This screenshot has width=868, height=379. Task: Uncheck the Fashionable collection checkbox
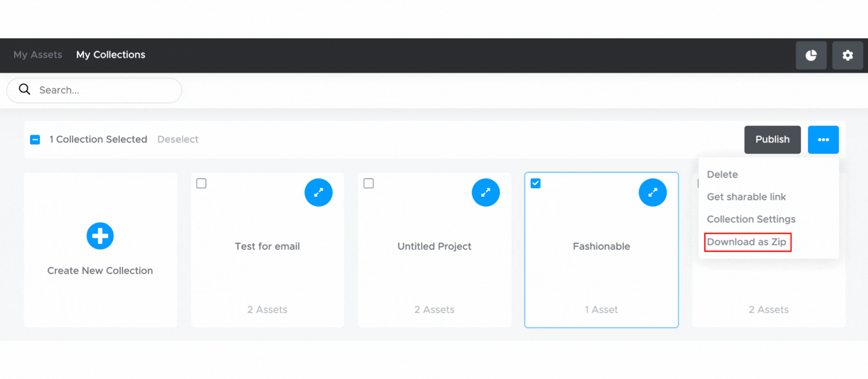(535, 183)
